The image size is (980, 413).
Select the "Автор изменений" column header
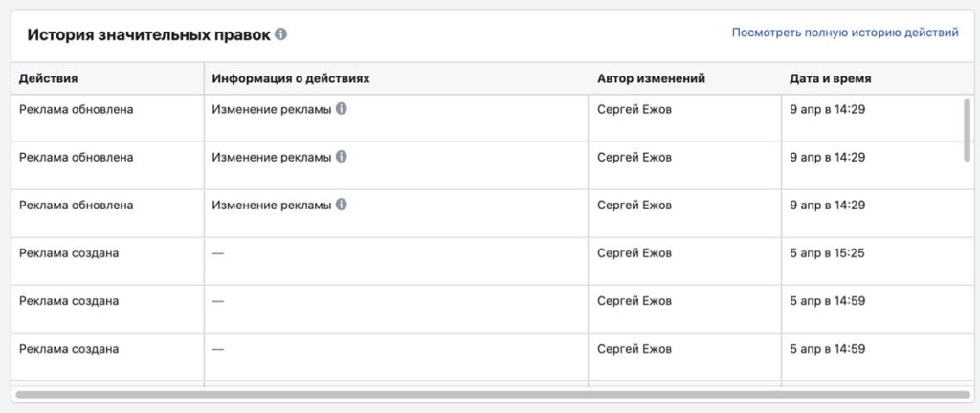pos(651,78)
